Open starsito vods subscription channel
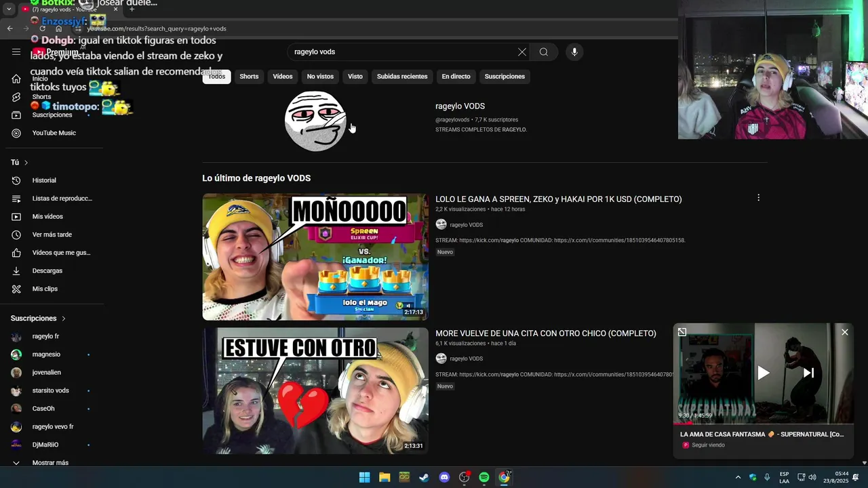 [x=52, y=390]
